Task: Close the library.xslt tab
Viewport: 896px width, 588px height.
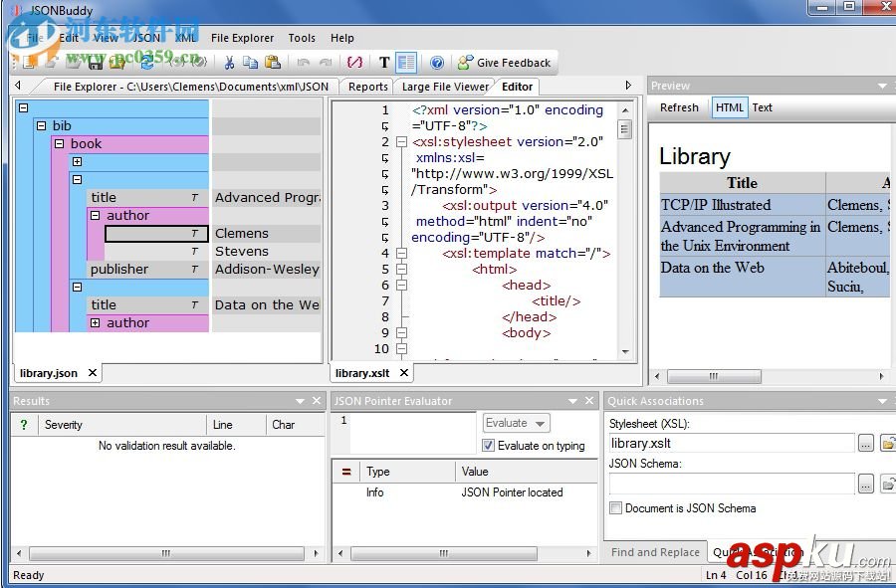Action: tap(404, 373)
